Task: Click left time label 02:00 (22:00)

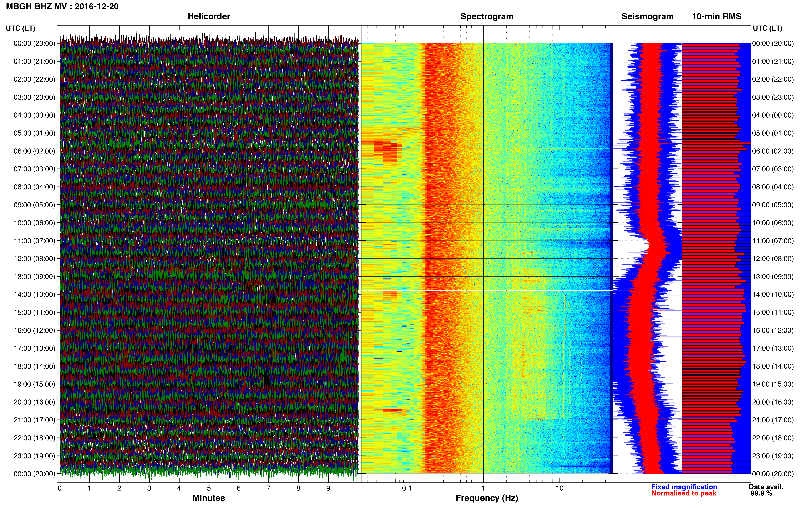Action: pyautogui.click(x=34, y=79)
